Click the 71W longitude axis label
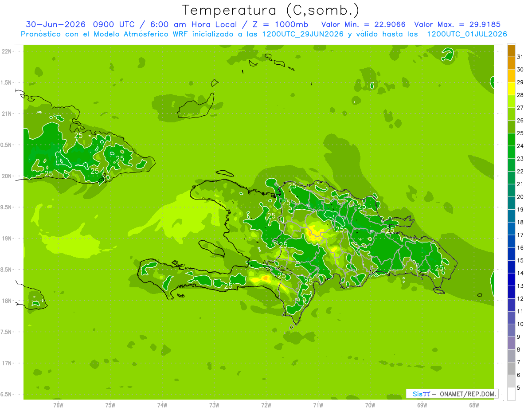The height and width of the screenshot is (411, 532). 318,405
